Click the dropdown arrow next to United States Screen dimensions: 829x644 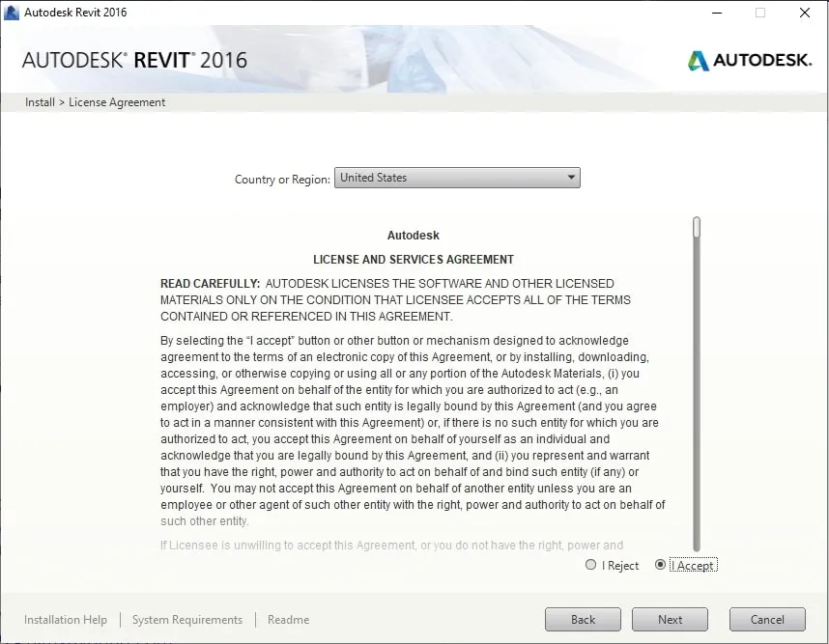[570, 178]
